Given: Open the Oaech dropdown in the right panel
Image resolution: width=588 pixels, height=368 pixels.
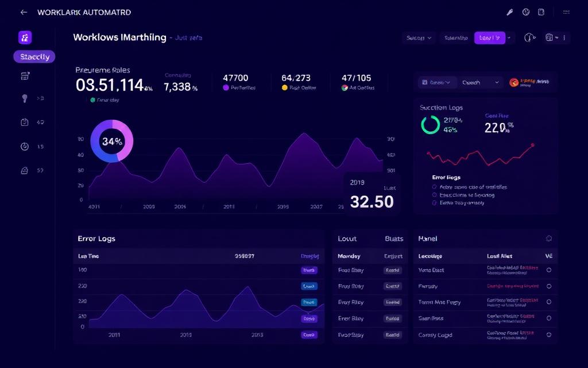Looking at the screenshot, I should tap(480, 82).
